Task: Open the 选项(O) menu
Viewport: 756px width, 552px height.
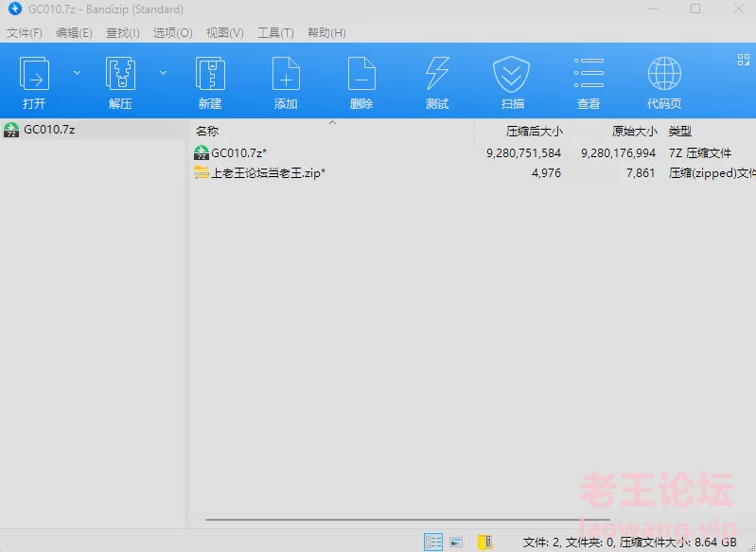Action: click(x=172, y=33)
